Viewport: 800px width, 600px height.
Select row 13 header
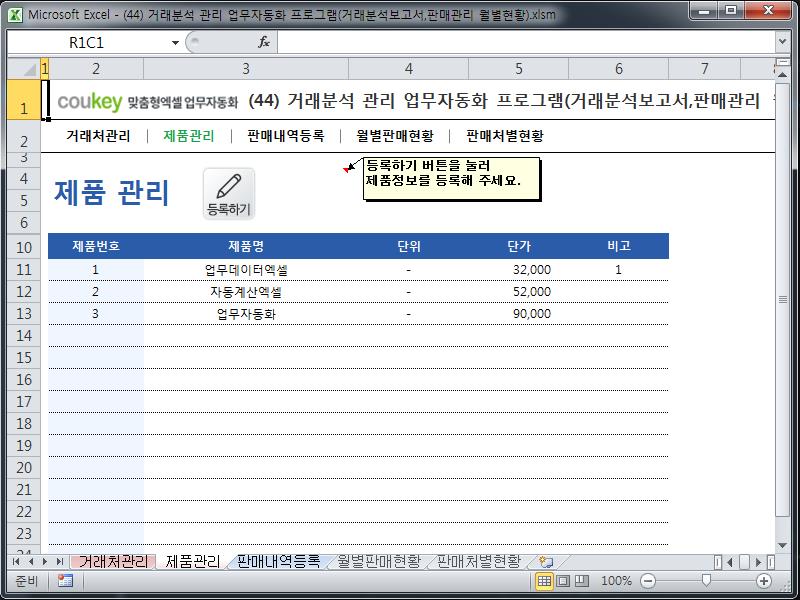(24, 313)
